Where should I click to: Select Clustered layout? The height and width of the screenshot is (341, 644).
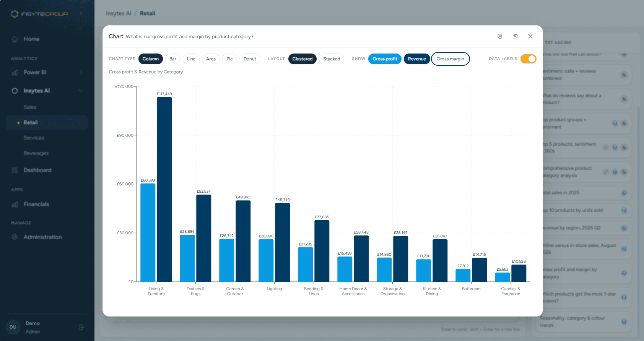[x=302, y=59]
